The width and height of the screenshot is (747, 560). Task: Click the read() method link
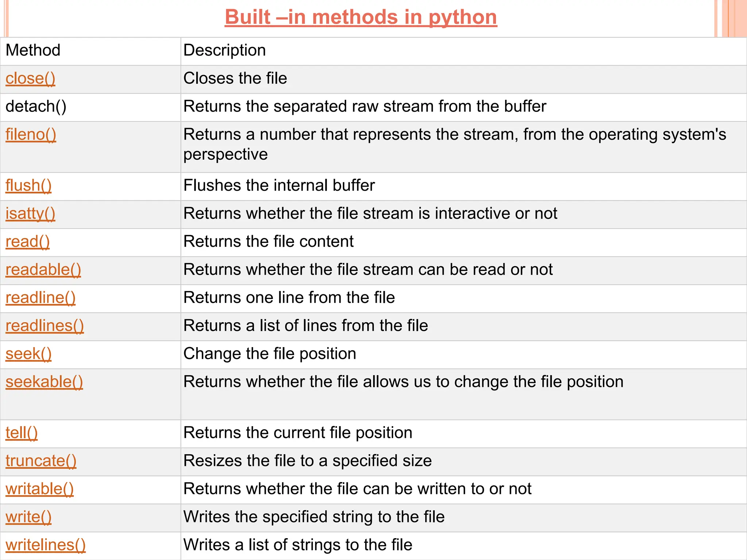(27, 242)
